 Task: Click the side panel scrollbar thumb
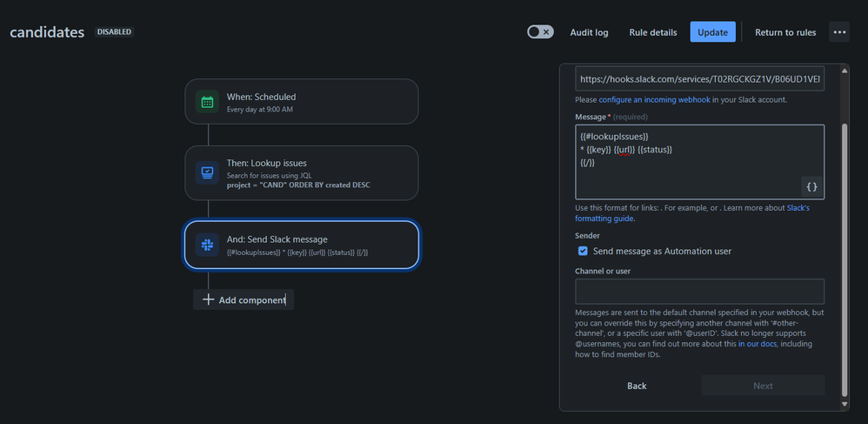tap(845, 260)
